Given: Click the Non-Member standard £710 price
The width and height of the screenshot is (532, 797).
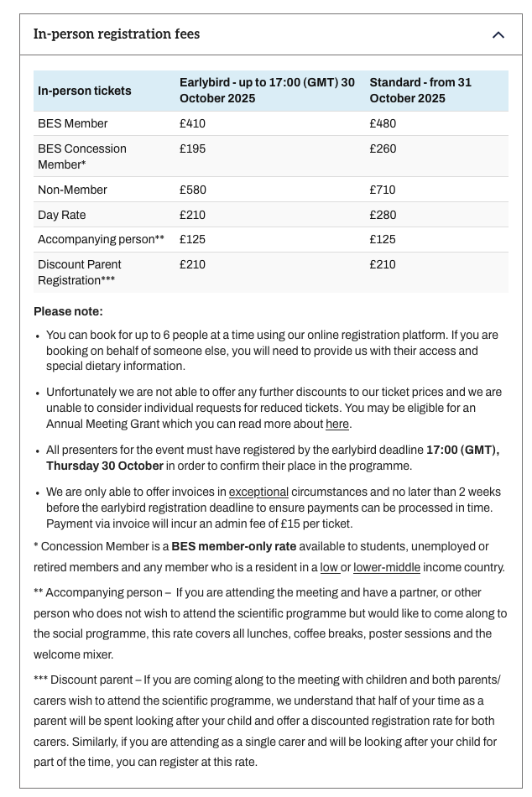Looking at the screenshot, I should point(383,190).
